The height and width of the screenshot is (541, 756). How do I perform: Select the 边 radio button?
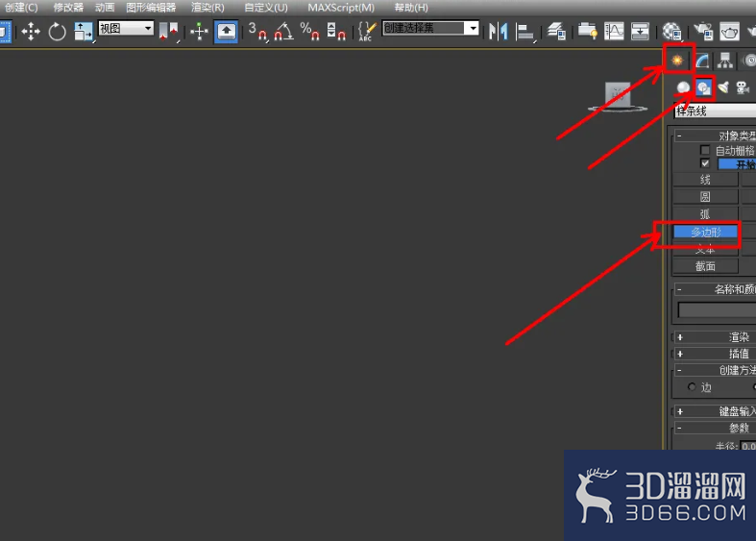tap(692, 386)
